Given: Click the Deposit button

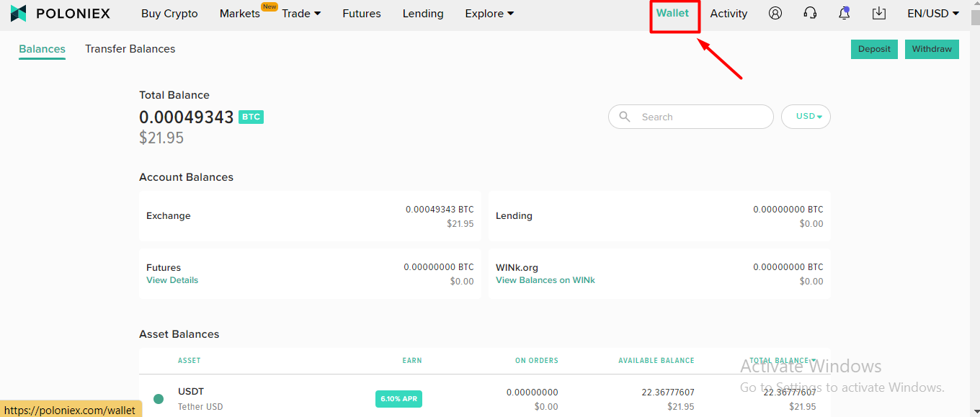Looking at the screenshot, I should [874, 49].
